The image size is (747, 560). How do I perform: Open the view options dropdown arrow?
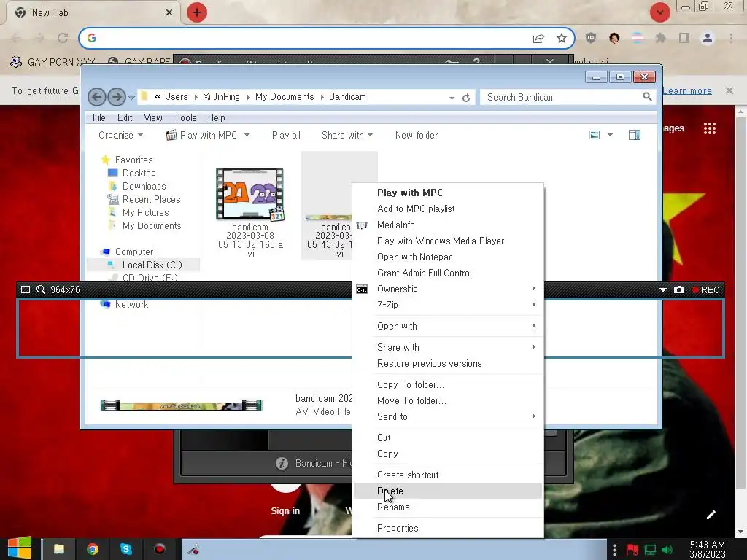pos(610,135)
